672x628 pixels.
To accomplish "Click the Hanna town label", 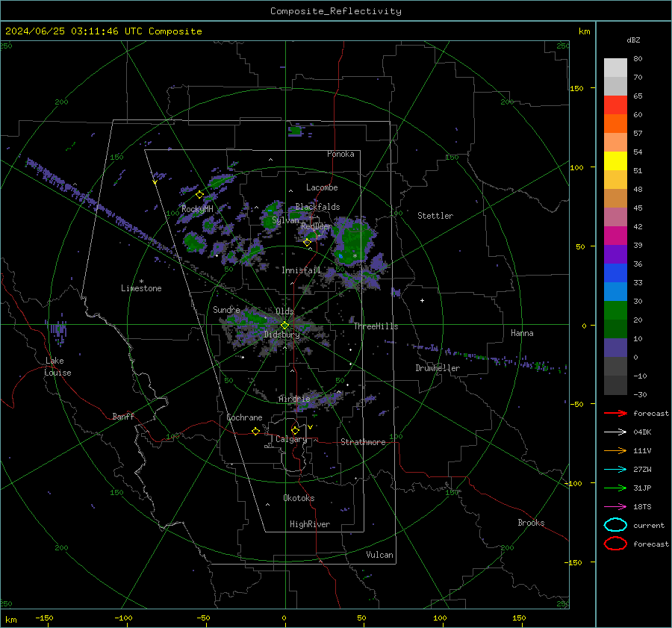I will point(522,333).
